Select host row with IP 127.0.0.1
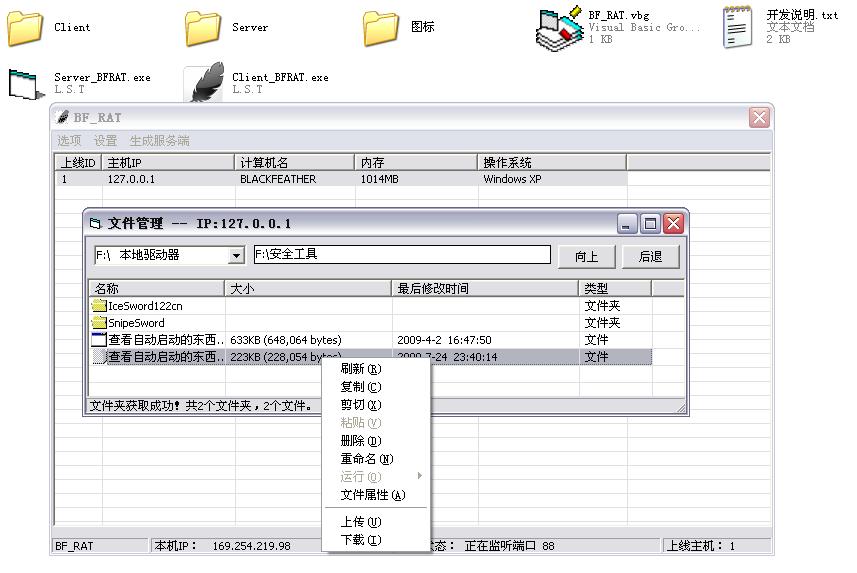The height and width of the screenshot is (573, 857). (342, 179)
